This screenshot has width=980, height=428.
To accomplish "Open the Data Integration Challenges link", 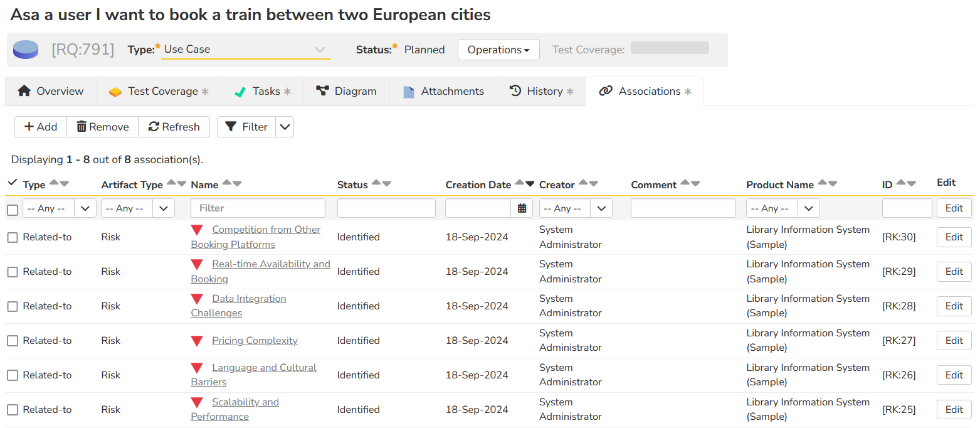I will pos(248,299).
